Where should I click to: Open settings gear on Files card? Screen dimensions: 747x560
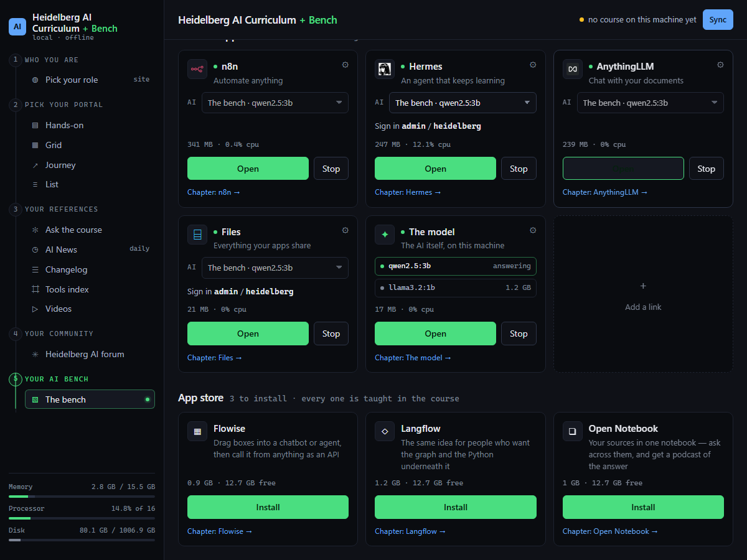345,230
